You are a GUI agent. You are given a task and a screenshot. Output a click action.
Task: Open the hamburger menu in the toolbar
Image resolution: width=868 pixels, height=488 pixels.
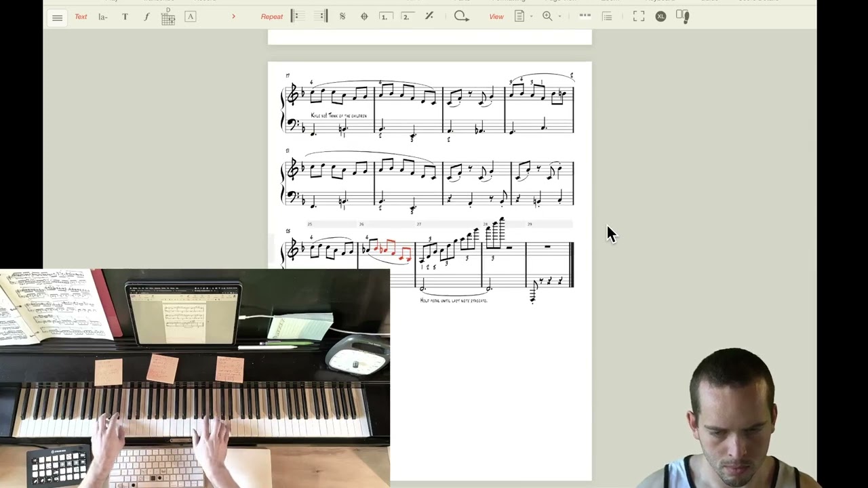pyautogui.click(x=57, y=17)
